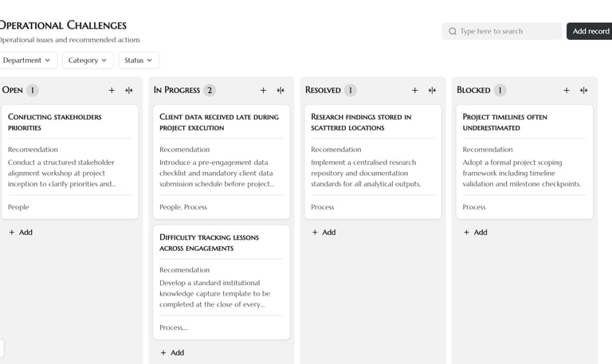The image size is (612, 364).
Task: Collapse the Open column
Action: click(129, 91)
